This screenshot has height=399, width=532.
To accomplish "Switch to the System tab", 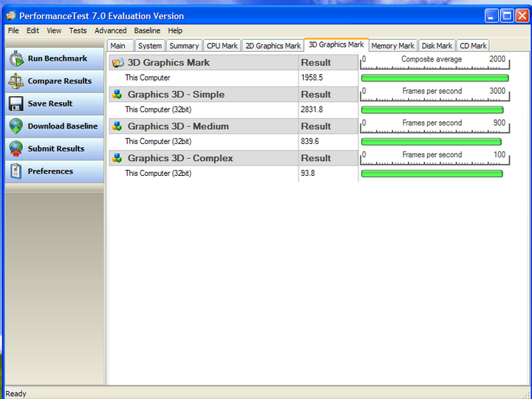I will pos(150,46).
